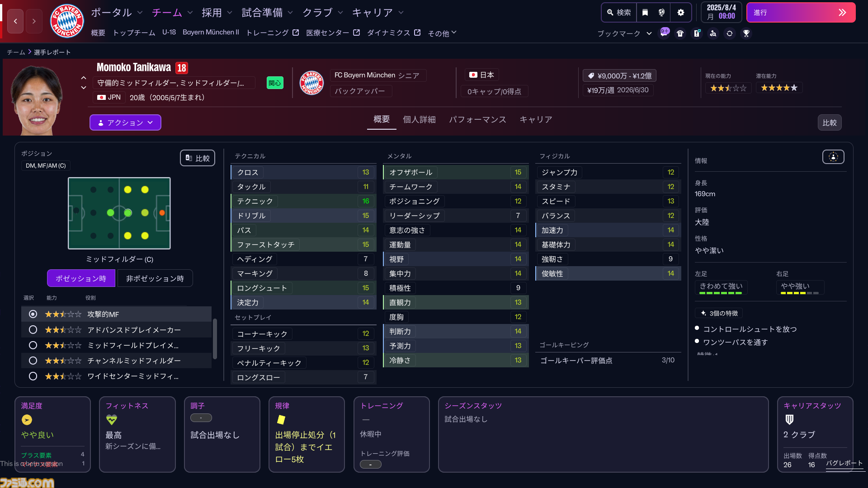Open the bookmark ribbon icon in the top toolbar
The image size is (868, 488).
(645, 13)
